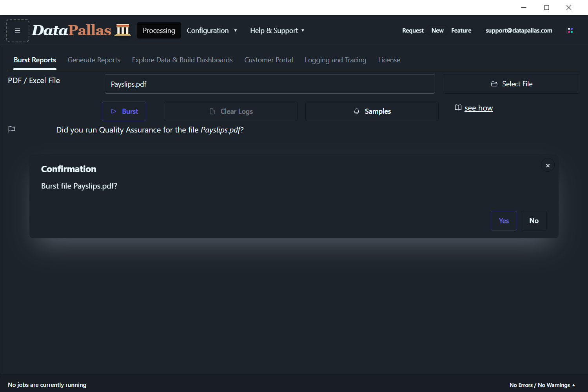The width and height of the screenshot is (588, 392).
Task: Click the support@datapallas.com email link
Action: tap(519, 31)
